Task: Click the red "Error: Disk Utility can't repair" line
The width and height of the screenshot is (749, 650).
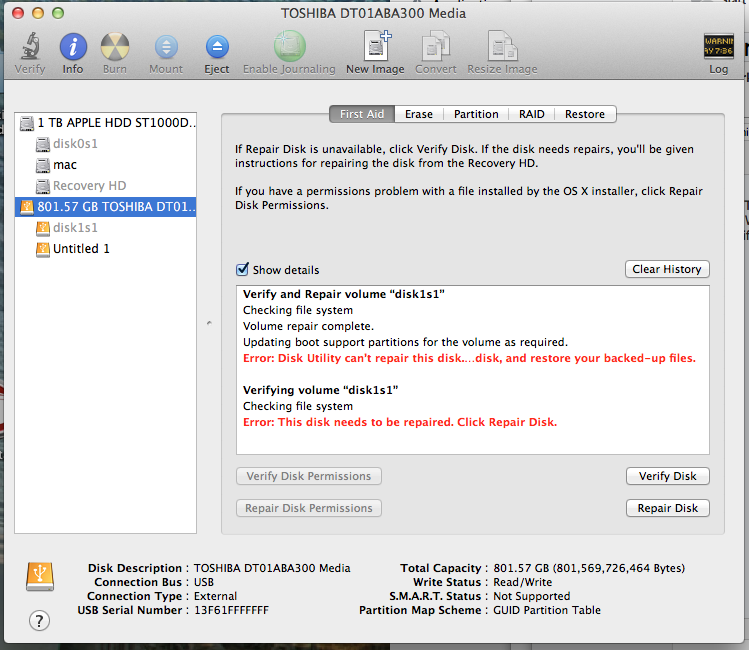Action: (x=469, y=358)
